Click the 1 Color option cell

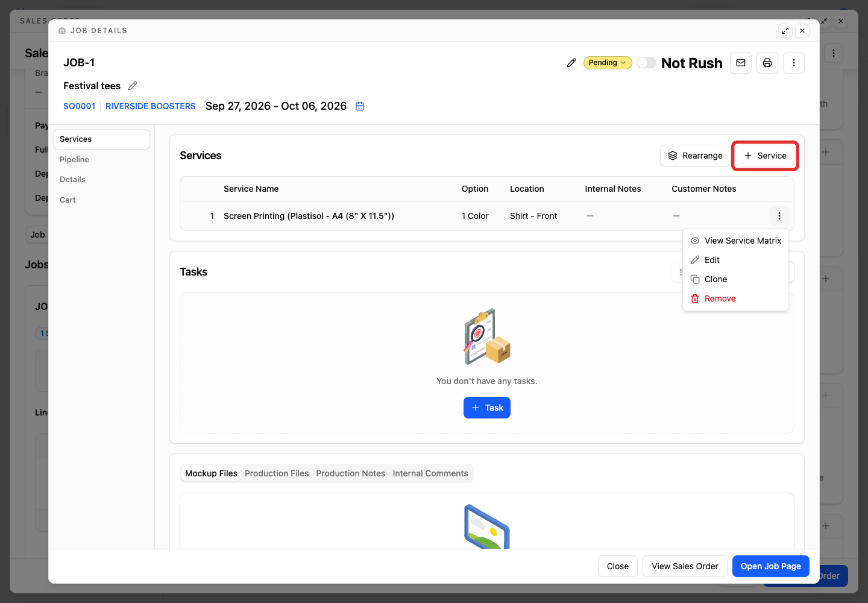tap(475, 216)
